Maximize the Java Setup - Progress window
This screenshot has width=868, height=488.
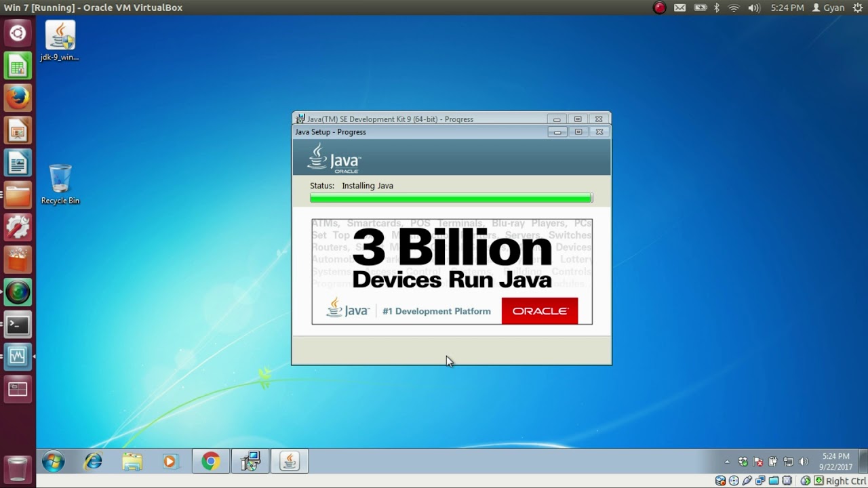578,132
